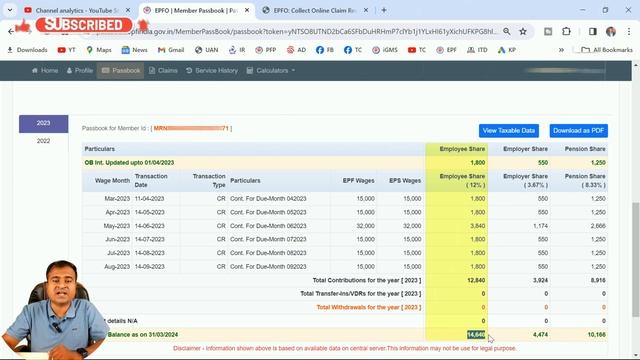
Task: Close the EPFO Collect Online Claim tab
Action: (x=366, y=10)
